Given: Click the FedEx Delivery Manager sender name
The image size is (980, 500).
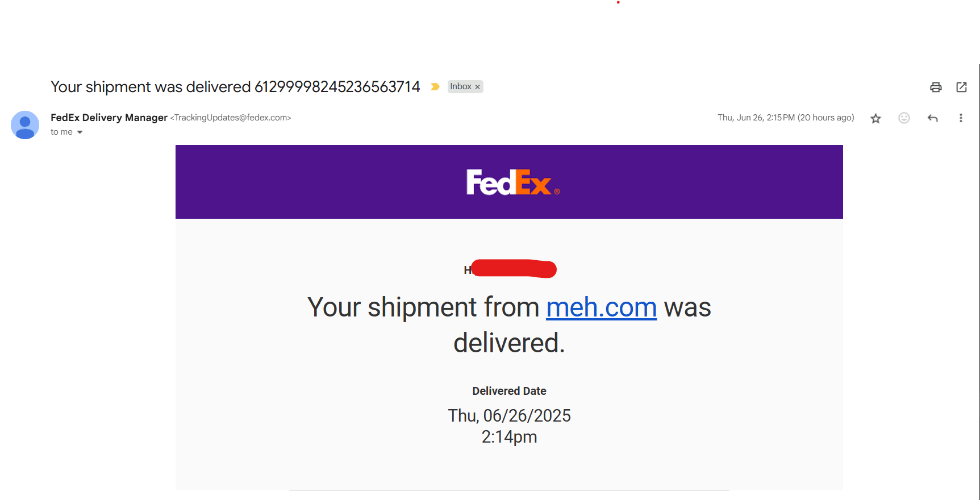Looking at the screenshot, I should click(x=109, y=118).
